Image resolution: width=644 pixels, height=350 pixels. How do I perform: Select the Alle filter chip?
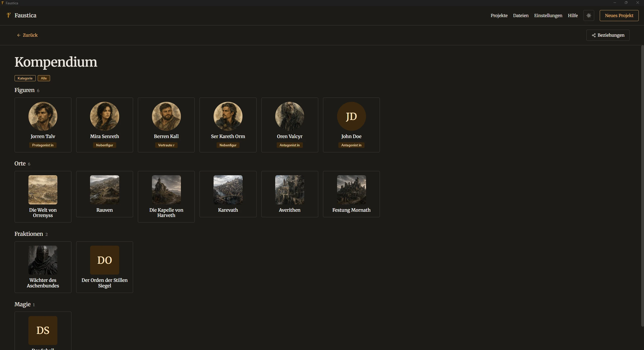[x=44, y=78]
